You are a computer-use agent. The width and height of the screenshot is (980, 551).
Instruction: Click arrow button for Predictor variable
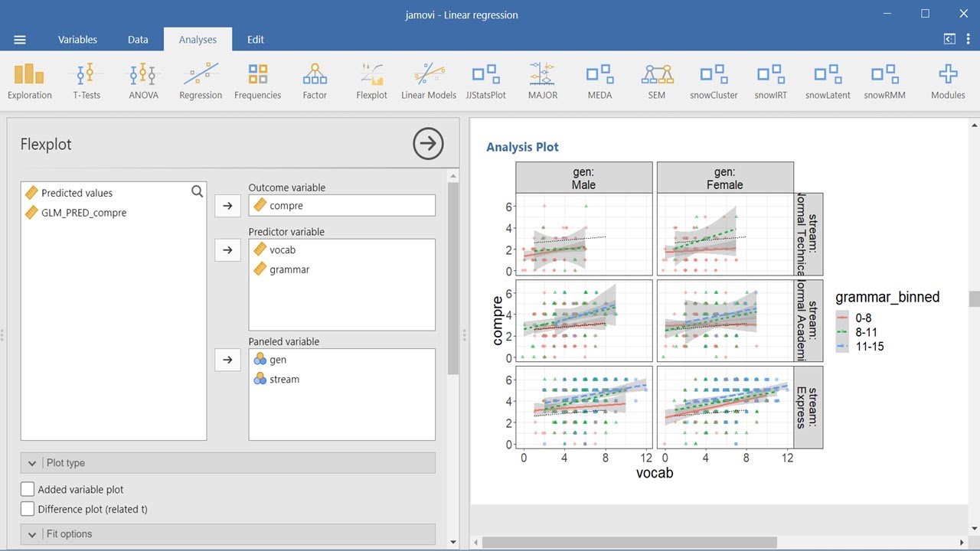[x=227, y=250]
